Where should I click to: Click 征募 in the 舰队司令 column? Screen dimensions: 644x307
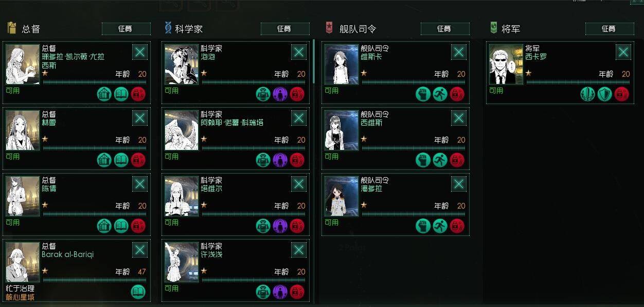[x=445, y=29]
